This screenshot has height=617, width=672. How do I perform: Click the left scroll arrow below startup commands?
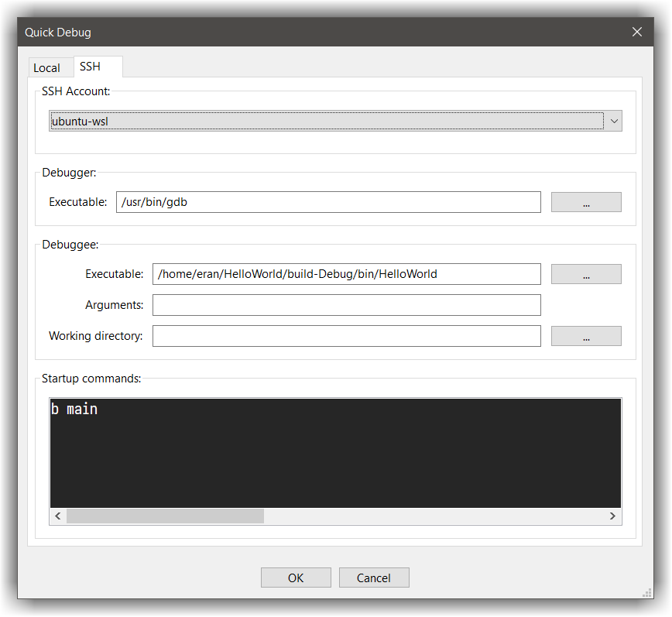pyautogui.click(x=57, y=516)
